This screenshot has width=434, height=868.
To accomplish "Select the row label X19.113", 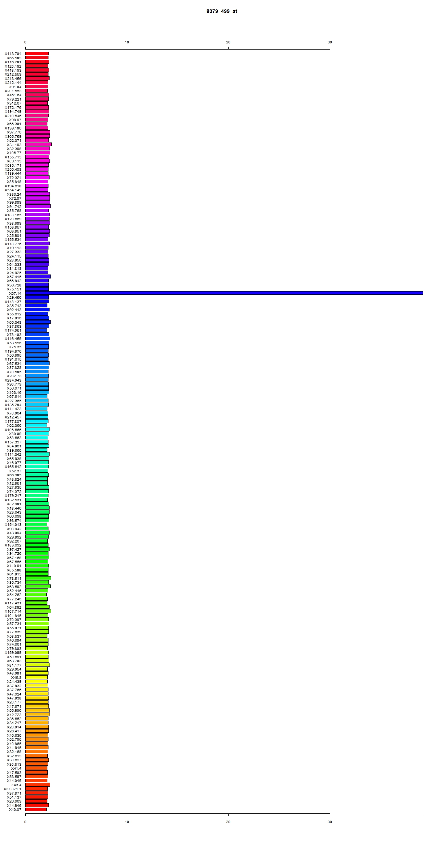I will [x=14, y=248].
